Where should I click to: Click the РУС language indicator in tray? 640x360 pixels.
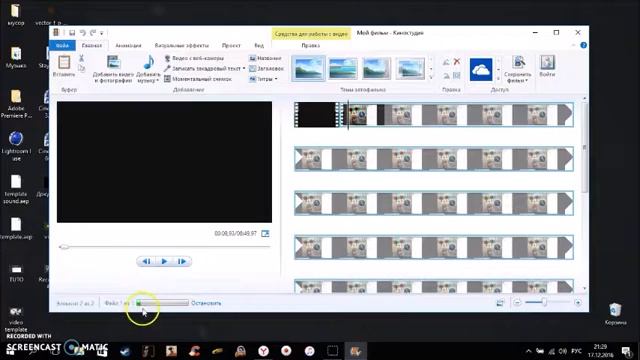tap(576, 351)
